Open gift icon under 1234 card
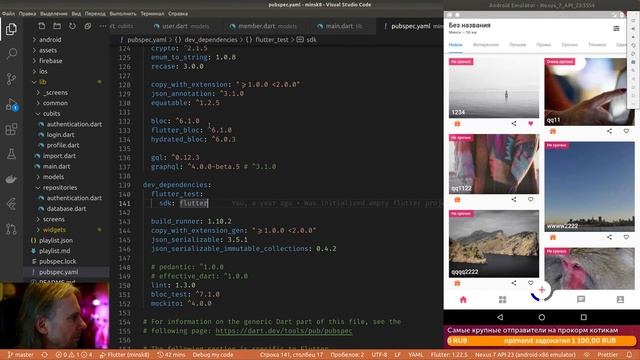Screen dimensions: 640x360 pyautogui.click(x=457, y=123)
